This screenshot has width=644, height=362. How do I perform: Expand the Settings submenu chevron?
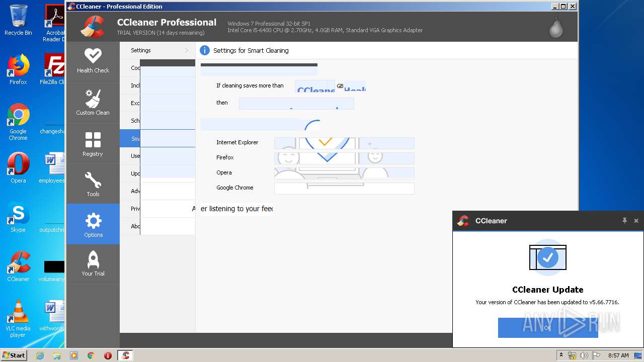click(x=187, y=50)
